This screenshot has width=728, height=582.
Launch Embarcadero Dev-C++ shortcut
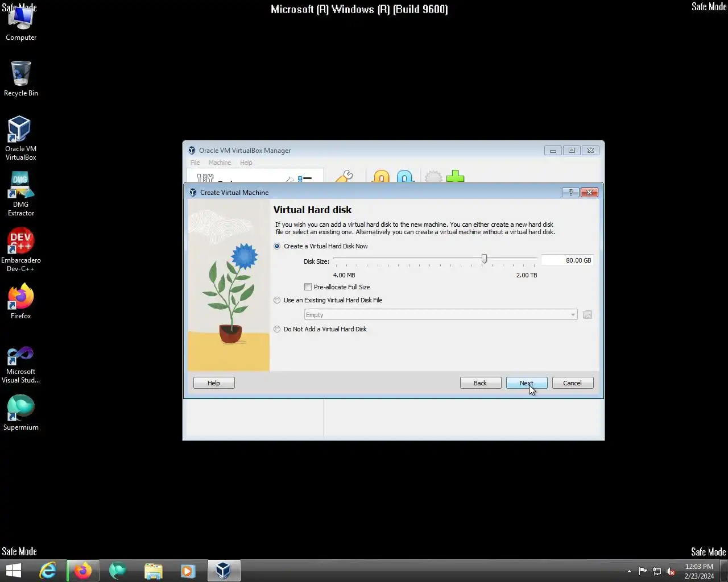21,250
